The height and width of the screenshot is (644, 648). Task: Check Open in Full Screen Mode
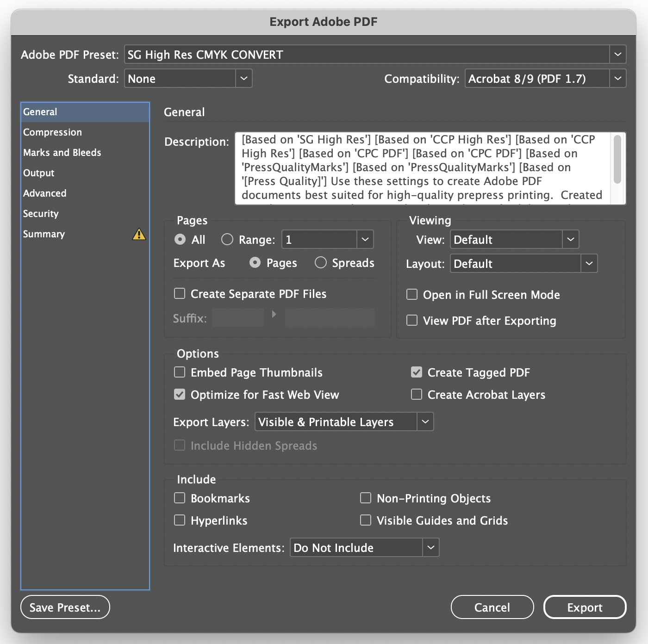pyautogui.click(x=412, y=295)
